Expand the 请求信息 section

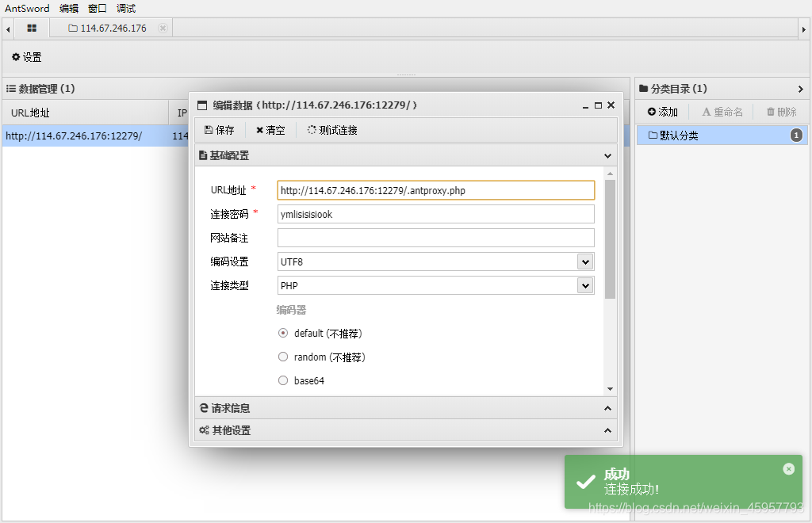point(607,408)
